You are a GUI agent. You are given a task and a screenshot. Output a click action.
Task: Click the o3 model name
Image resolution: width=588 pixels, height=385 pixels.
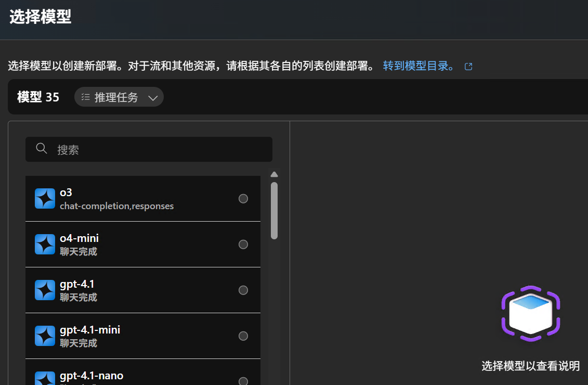(66, 192)
